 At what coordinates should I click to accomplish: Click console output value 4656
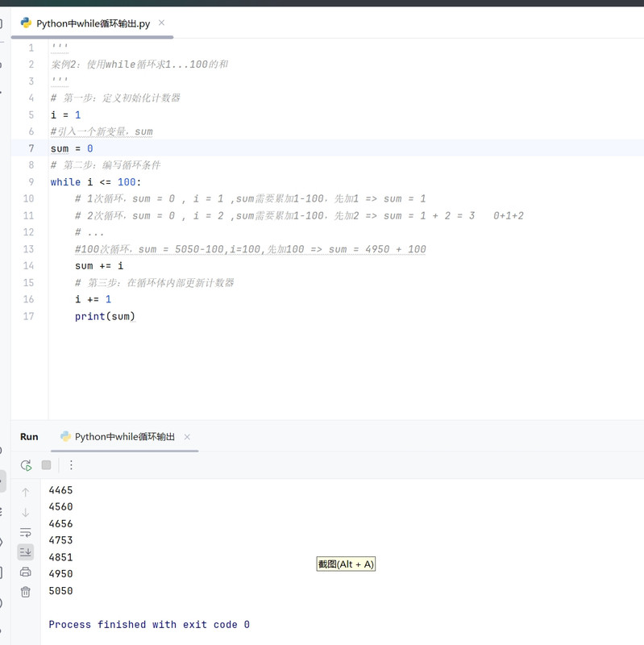pyautogui.click(x=61, y=523)
